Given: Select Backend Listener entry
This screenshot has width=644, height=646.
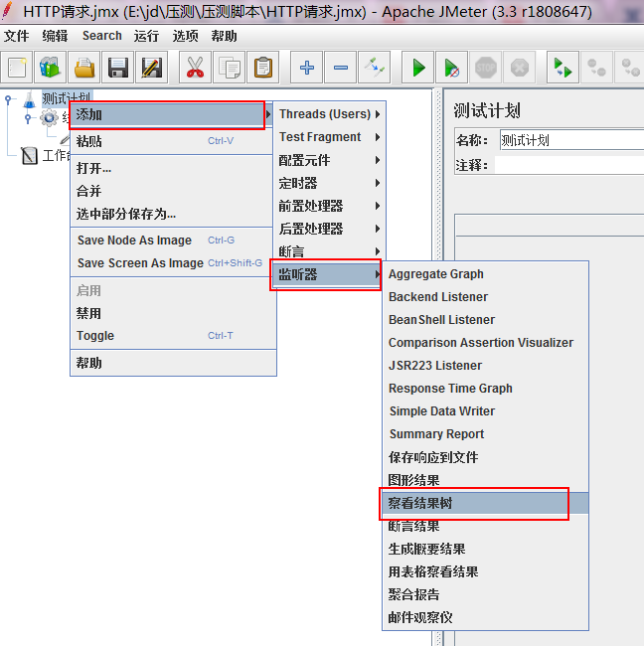Looking at the screenshot, I should [x=485, y=296].
